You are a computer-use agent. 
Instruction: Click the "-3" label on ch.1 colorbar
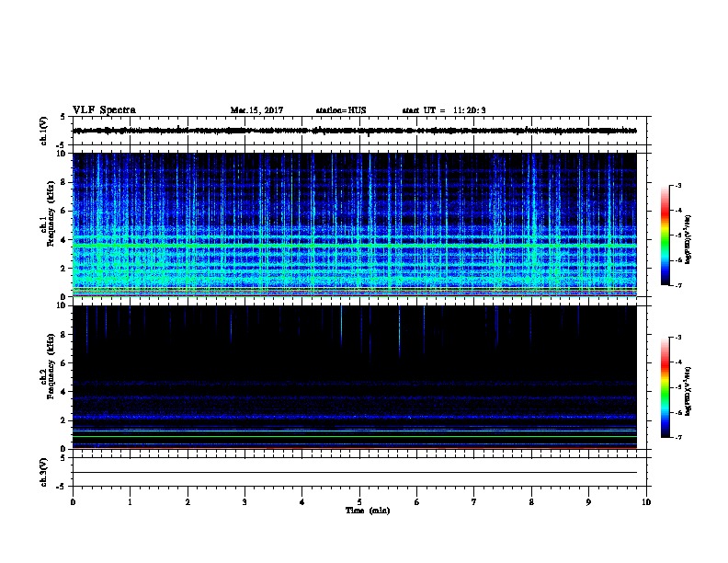click(678, 186)
